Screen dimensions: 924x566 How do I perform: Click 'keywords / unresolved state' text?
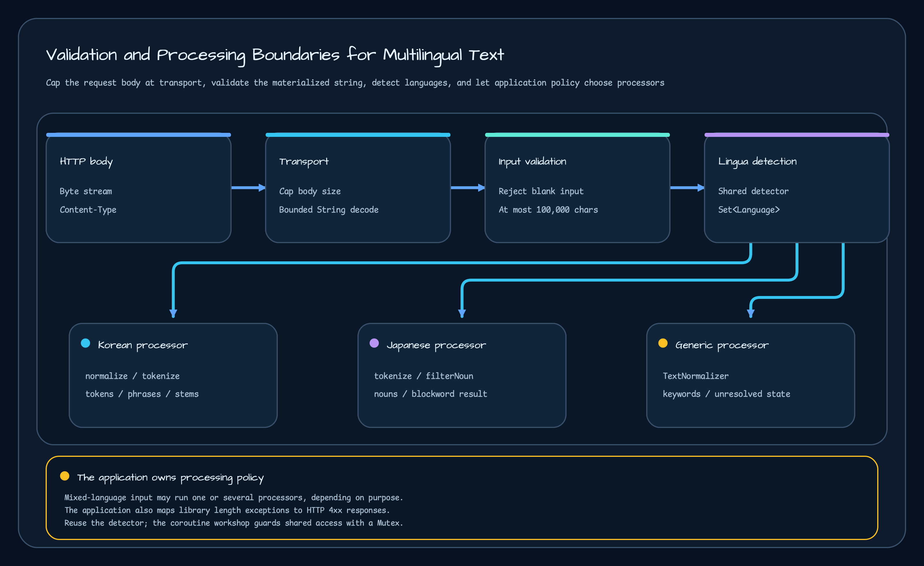click(726, 394)
